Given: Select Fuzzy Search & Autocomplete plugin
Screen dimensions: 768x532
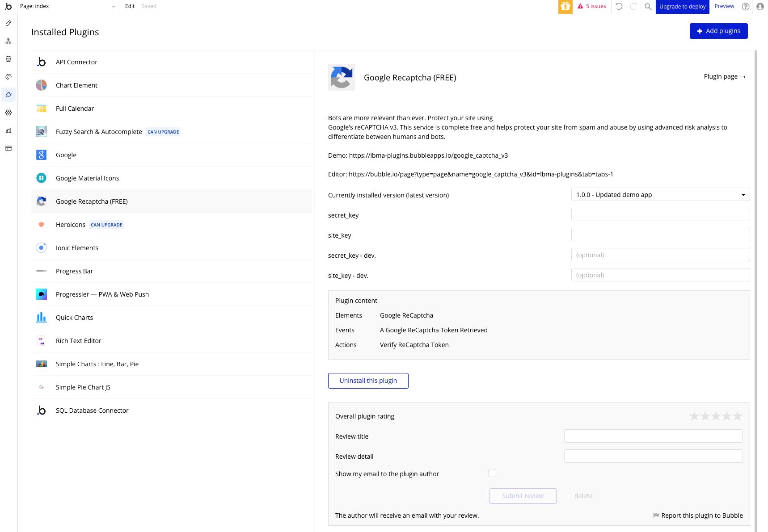Looking at the screenshot, I should (x=172, y=132).
